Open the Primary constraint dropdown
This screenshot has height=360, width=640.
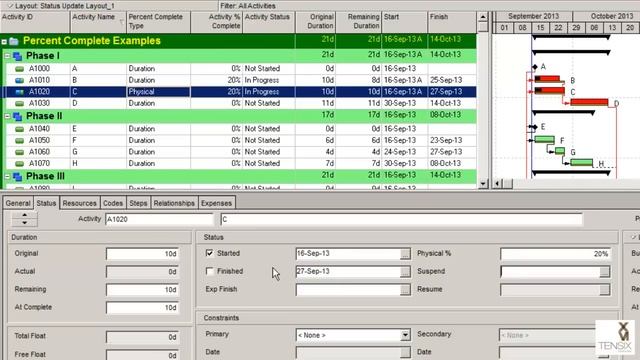tap(405, 335)
